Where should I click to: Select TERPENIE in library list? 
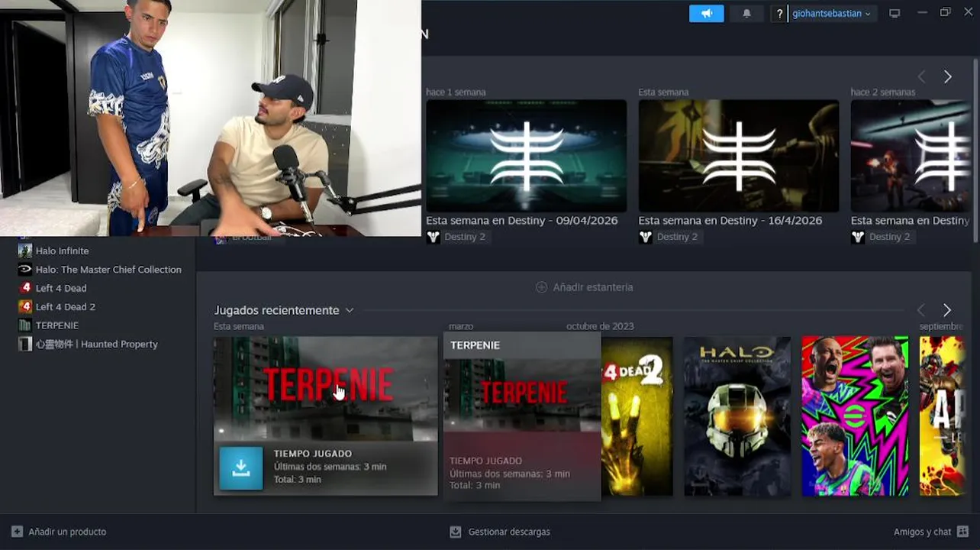pyautogui.click(x=57, y=325)
